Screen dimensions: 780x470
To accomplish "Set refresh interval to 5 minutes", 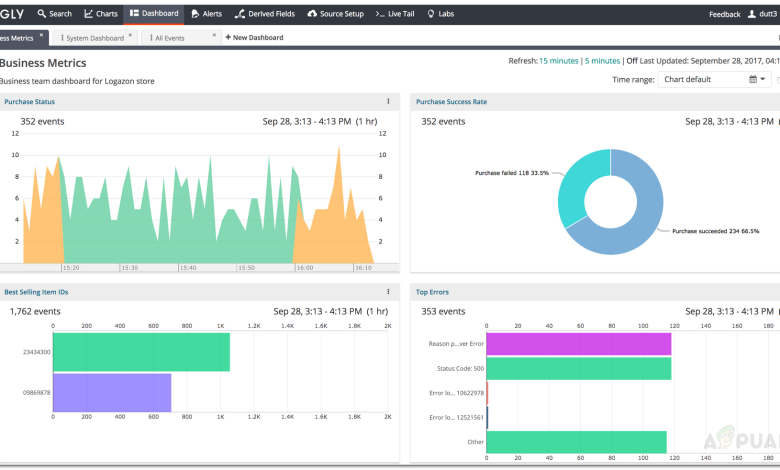I will (x=602, y=61).
